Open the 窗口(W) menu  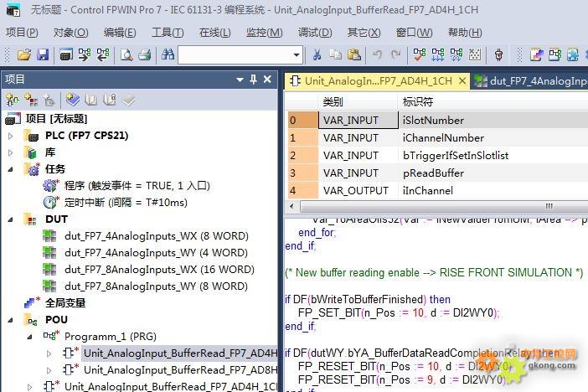click(414, 33)
